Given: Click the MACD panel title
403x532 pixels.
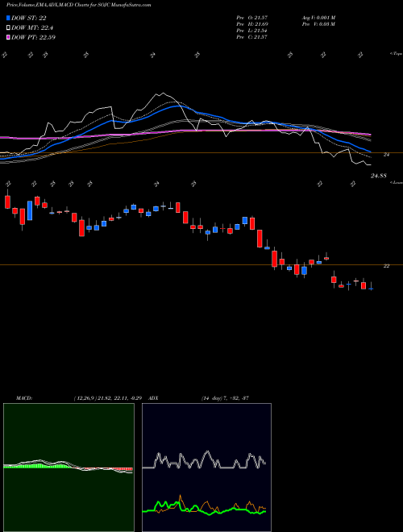Looking at the screenshot, I should (23, 398).
